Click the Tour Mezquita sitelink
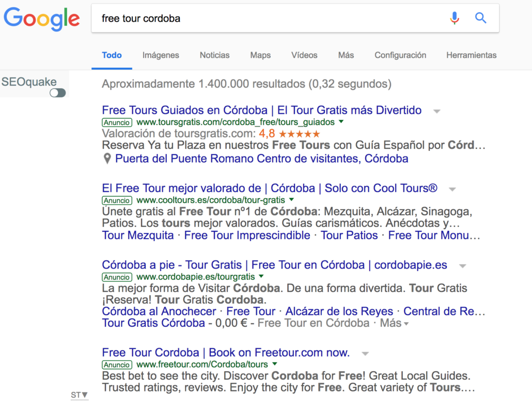This screenshot has height=408, width=532. click(x=138, y=236)
